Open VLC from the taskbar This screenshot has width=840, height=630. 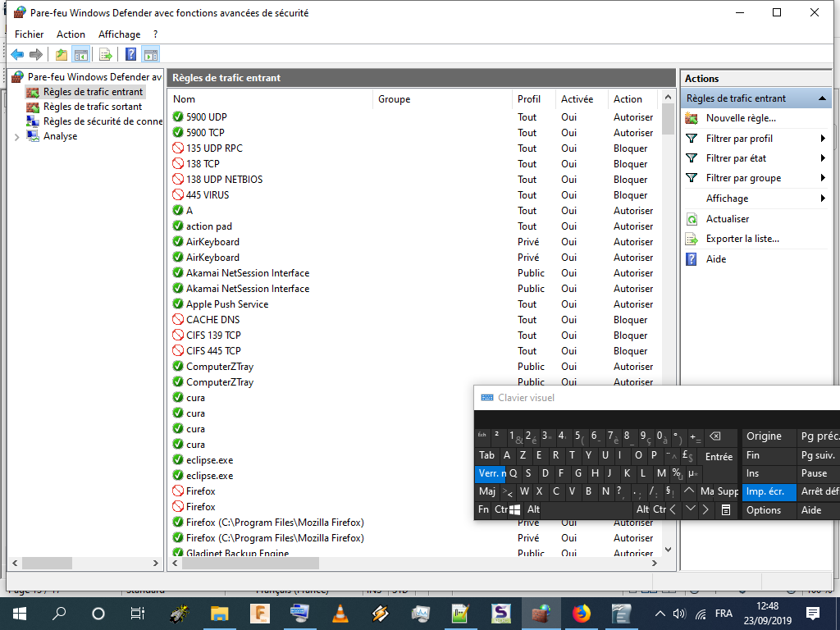click(x=340, y=614)
